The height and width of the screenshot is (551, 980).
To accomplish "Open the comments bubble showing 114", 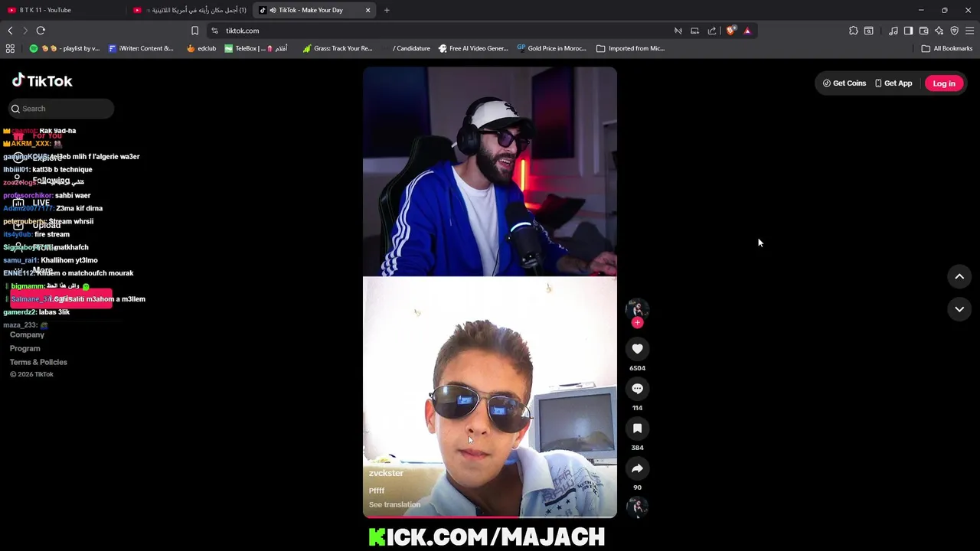I will [637, 389].
